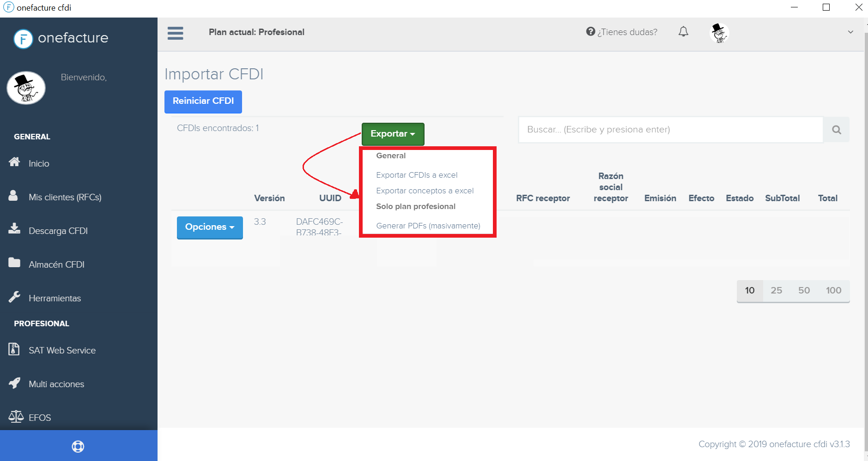
Task: Click the hamburger menu icon
Action: coord(175,33)
